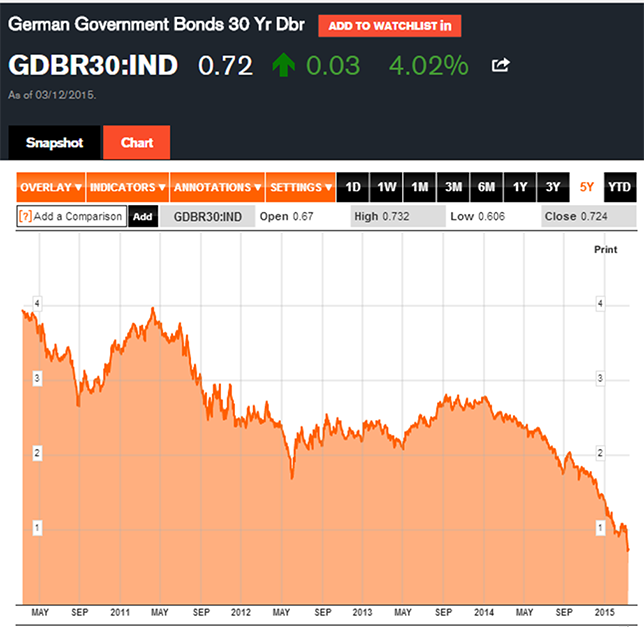Click the Print link above chart
This screenshot has height=627, width=644.
click(x=607, y=247)
